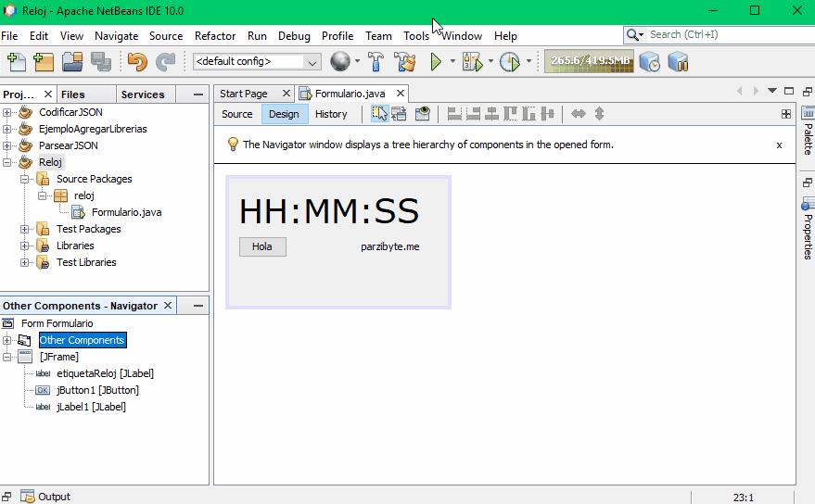The height and width of the screenshot is (504, 815).
Task: Collapse the Reloj project node
Action: [6, 162]
